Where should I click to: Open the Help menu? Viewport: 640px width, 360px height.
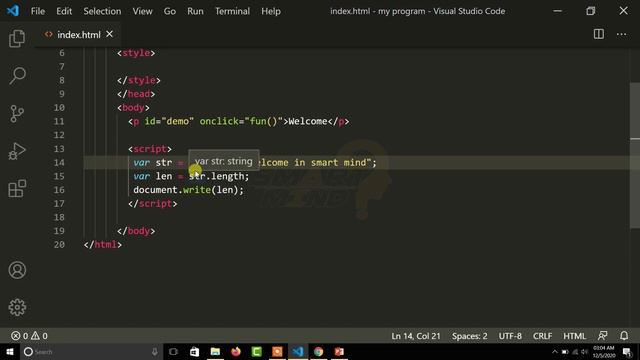pyautogui.click(x=271, y=11)
